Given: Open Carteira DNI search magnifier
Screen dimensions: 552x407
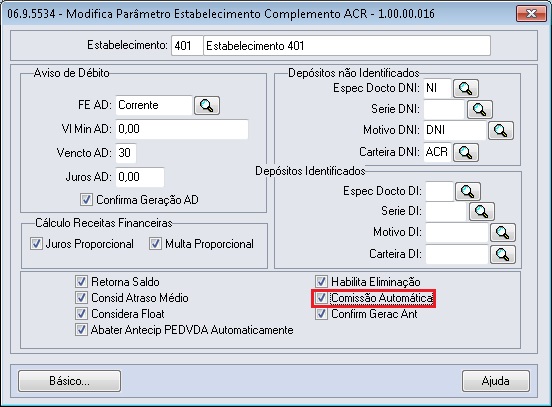Looking at the screenshot, I should (x=466, y=152).
